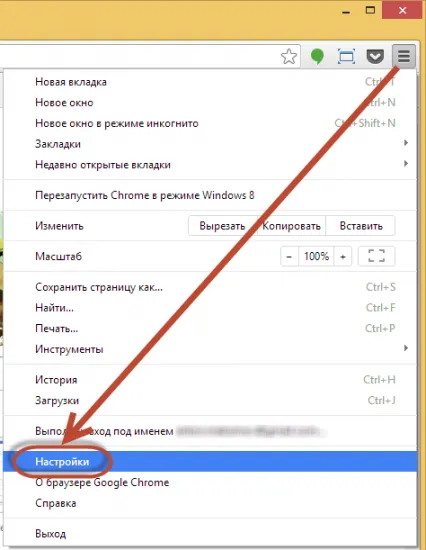Click the Вставить button
The width and height of the screenshot is (426, 550).
(x=361, y=226)
